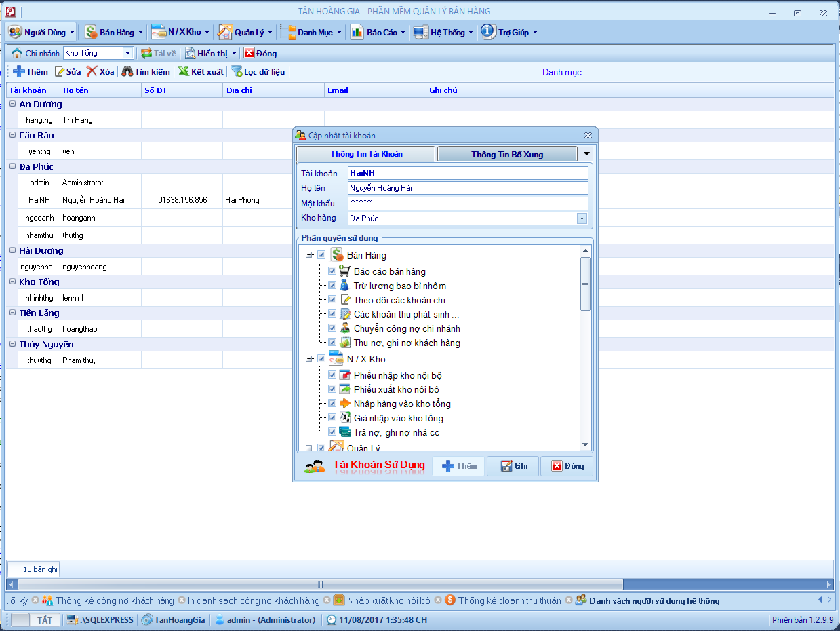Click the Thêm plus icon in main toolbar
The image size is (840, 631).
point(19,72)
